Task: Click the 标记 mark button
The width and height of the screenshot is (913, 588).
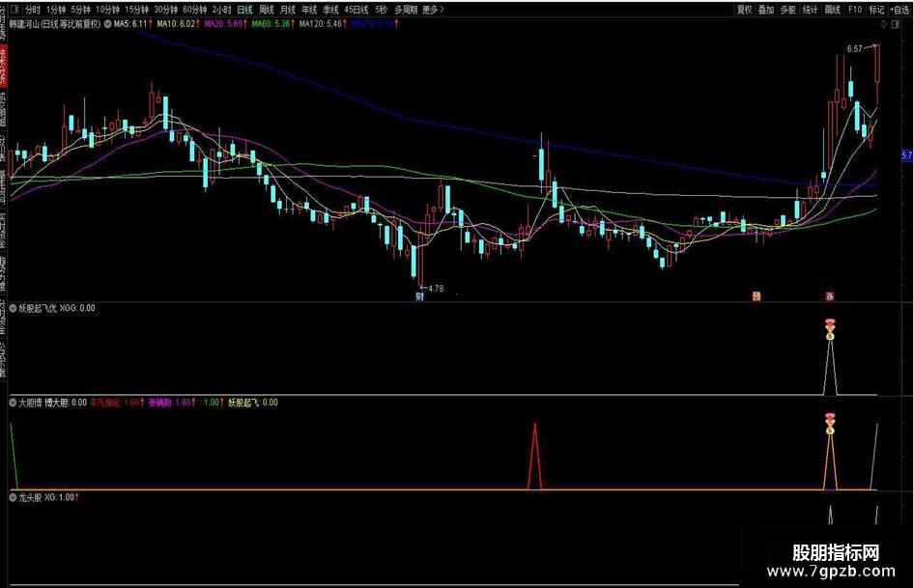Action: 876,10
